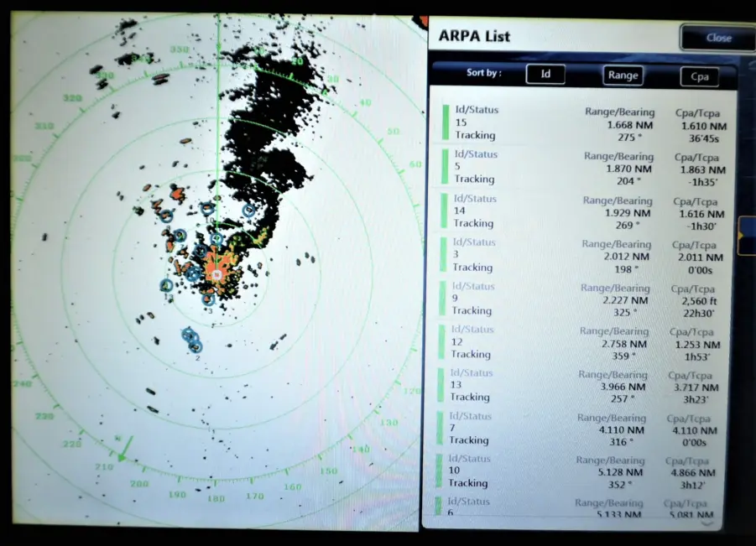Select target 7 row with range 4.110 NM
Viewport: 756px width, 546px height.
tap(577, 429)
